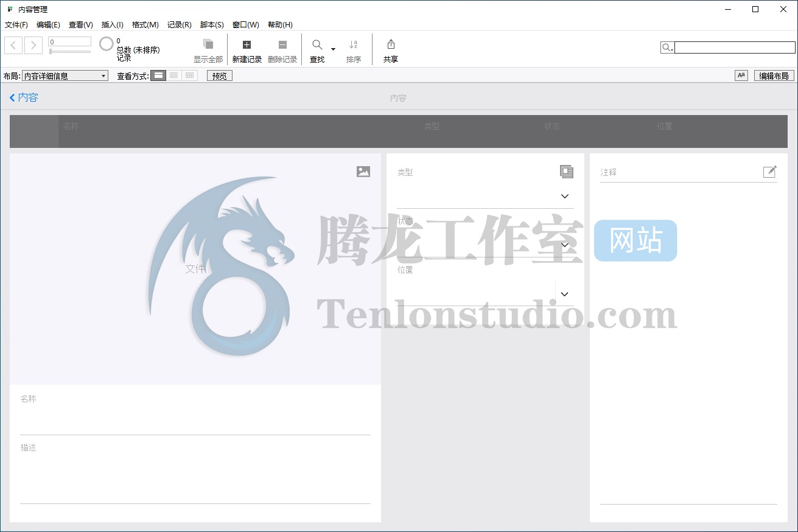This screenshot has height=532, width=798.
Task: Expand the 位置 location dropdown
Action: [564, 294]
